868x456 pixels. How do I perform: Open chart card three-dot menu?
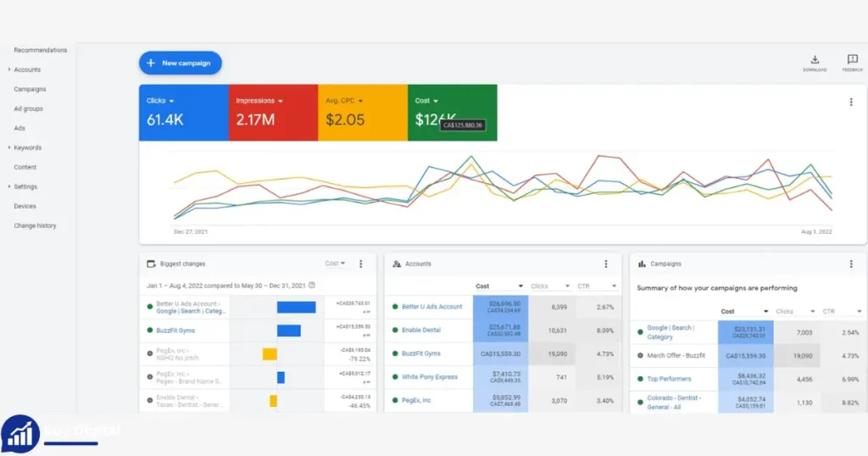pyautogui.click(x=851, y=102)
